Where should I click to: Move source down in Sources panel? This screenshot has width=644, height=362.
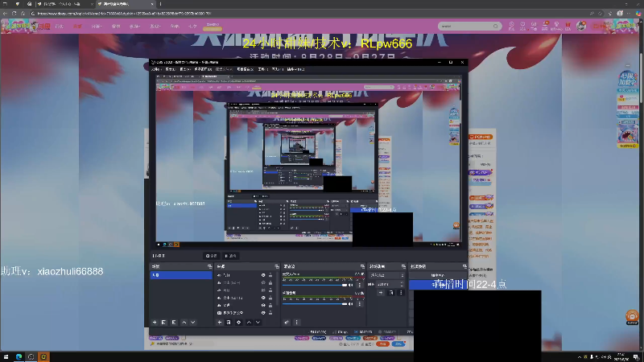pos(258,323)
